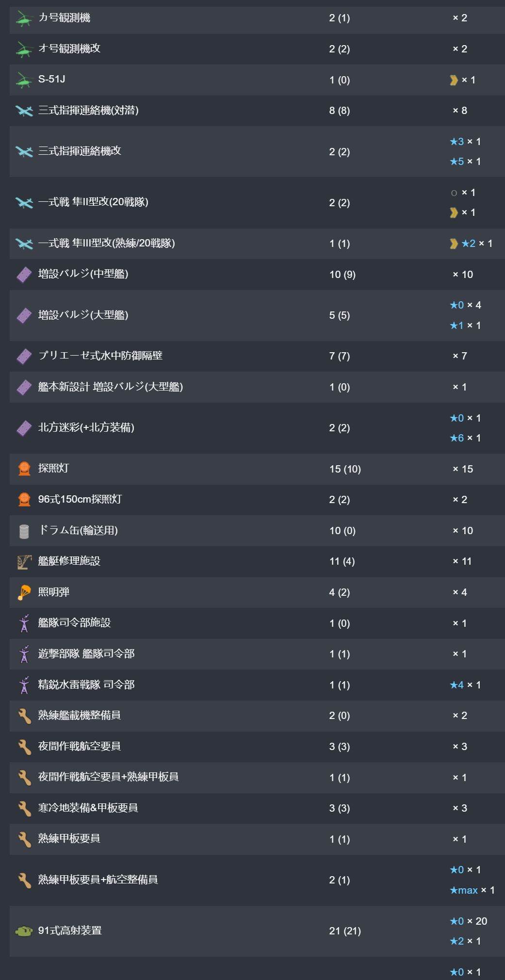
Task: Select the 15 (10) count for 探照灯
Action: tap(345, 469)
